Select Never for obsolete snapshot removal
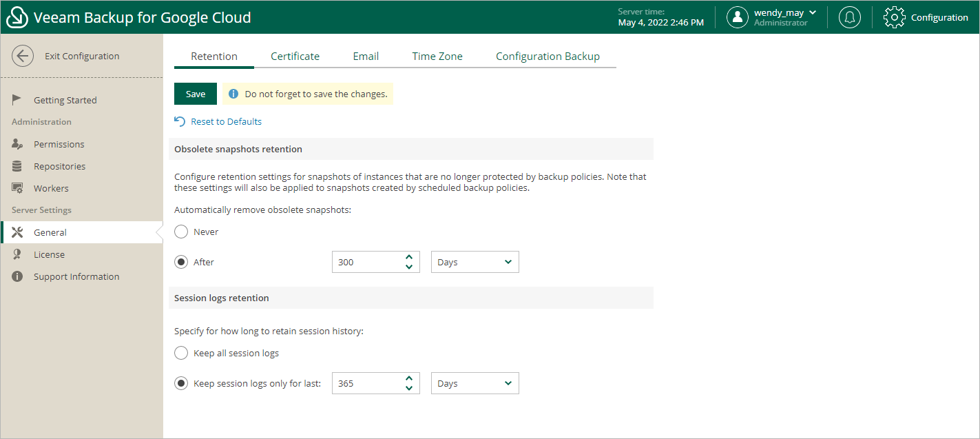Image resolution: width=980 pixels, height=439 pixels. (x=181, y=232)
